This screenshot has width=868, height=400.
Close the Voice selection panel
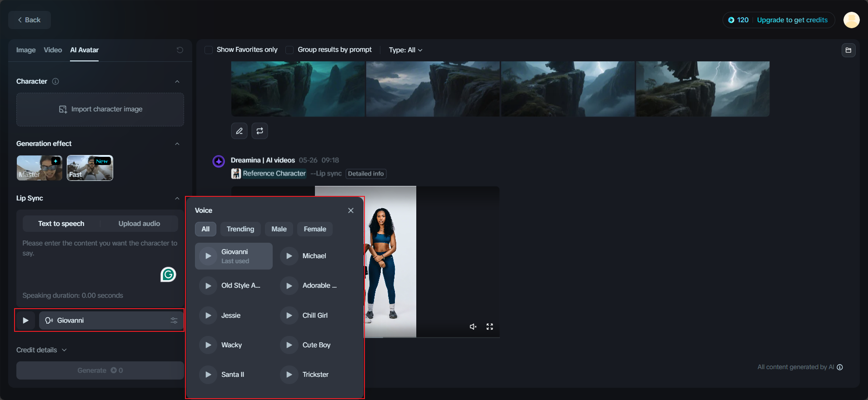coord(351,210)
